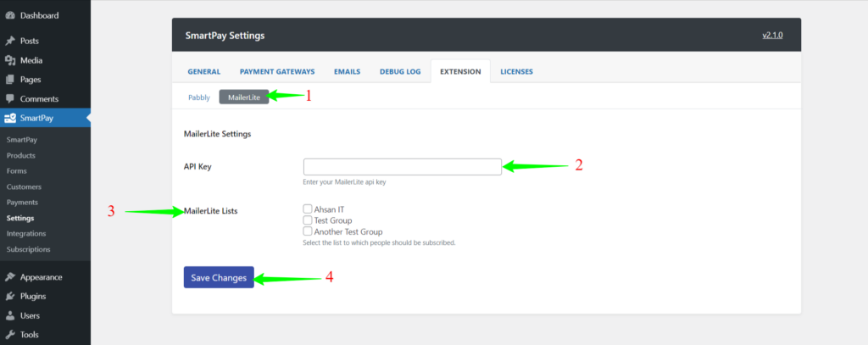Open the highlighted SmartPay top-level menu
The height and width of the screenshot is (345, 868).
click(x=46, y=118)
